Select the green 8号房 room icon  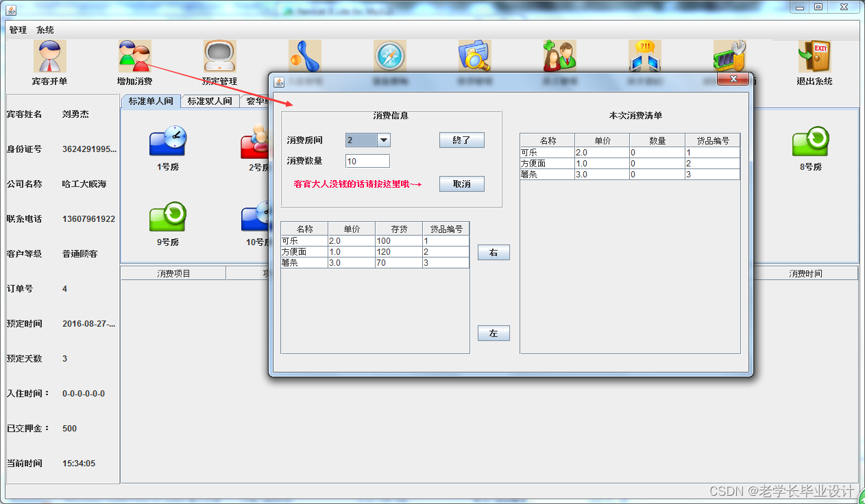[x=812, y=142]
